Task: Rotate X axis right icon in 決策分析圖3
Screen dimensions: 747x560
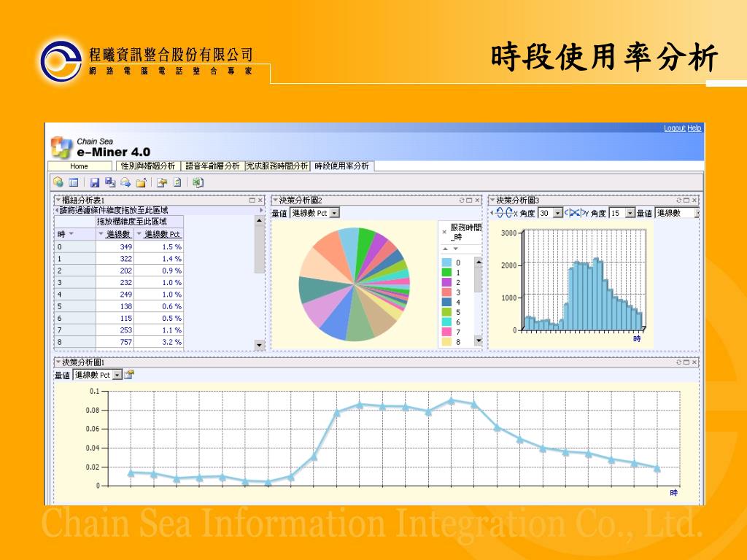Action: pos(508,213)
